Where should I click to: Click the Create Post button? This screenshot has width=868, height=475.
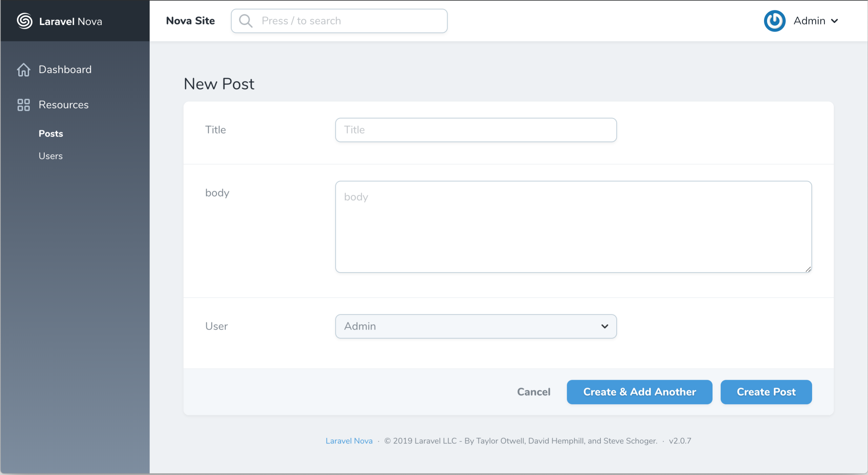(766, 392)
